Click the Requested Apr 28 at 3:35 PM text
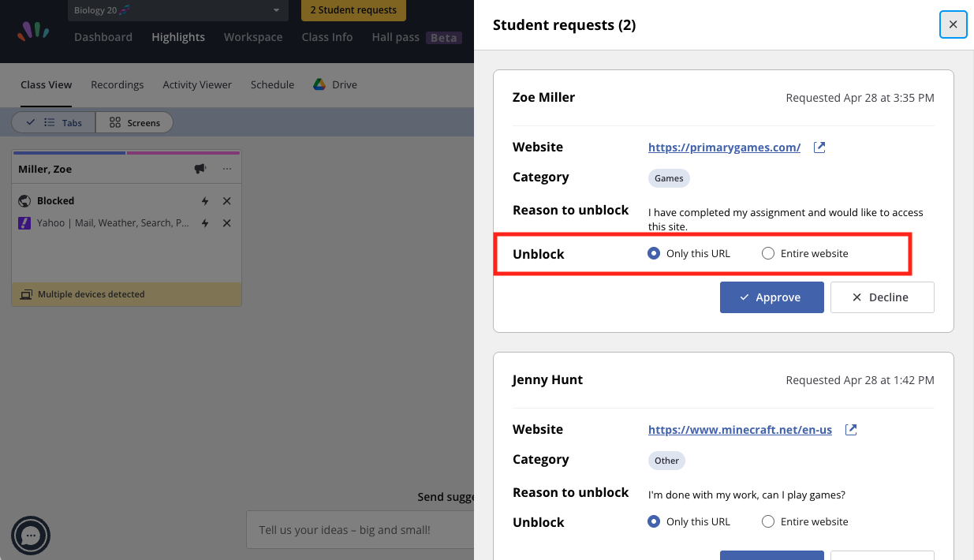The width and height of the screenshot is (974, 560). coord(860,98)
